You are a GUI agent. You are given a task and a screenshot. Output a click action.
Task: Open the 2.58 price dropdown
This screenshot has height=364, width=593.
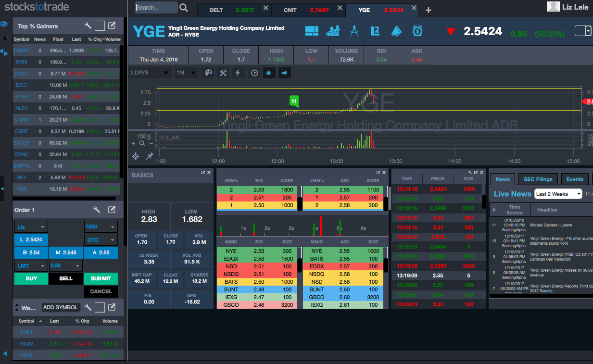(66, 265)
